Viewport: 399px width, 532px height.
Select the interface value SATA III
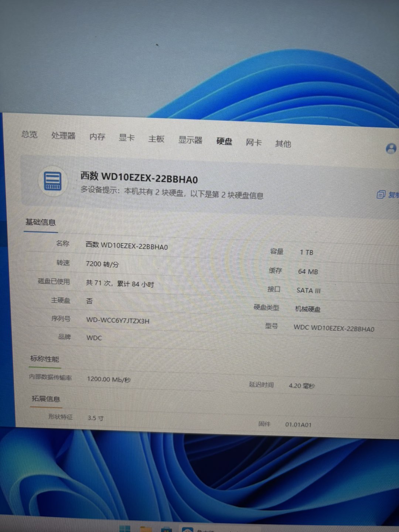[x=308, y=290]
